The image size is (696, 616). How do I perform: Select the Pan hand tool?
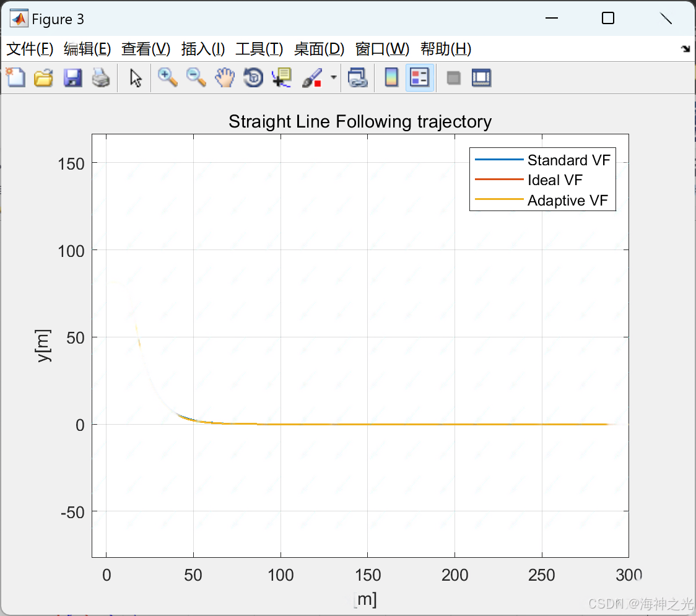(225, 77)
